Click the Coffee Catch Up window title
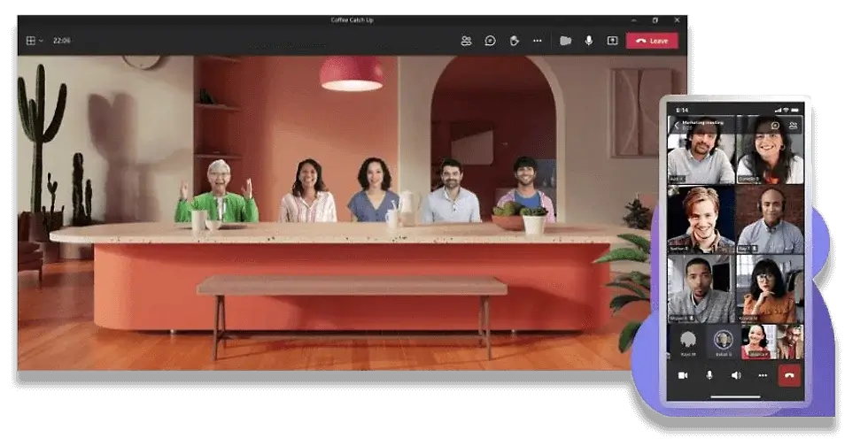Screen dimensions: 868x446 [x=353, y=20]
